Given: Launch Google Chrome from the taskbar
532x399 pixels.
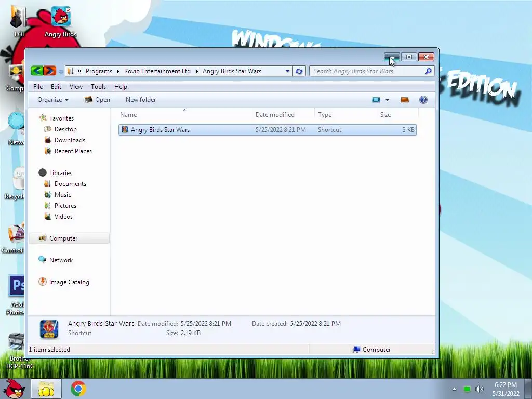Looking at the screenshot, I should pyautogui.click(x=78, y=389).
